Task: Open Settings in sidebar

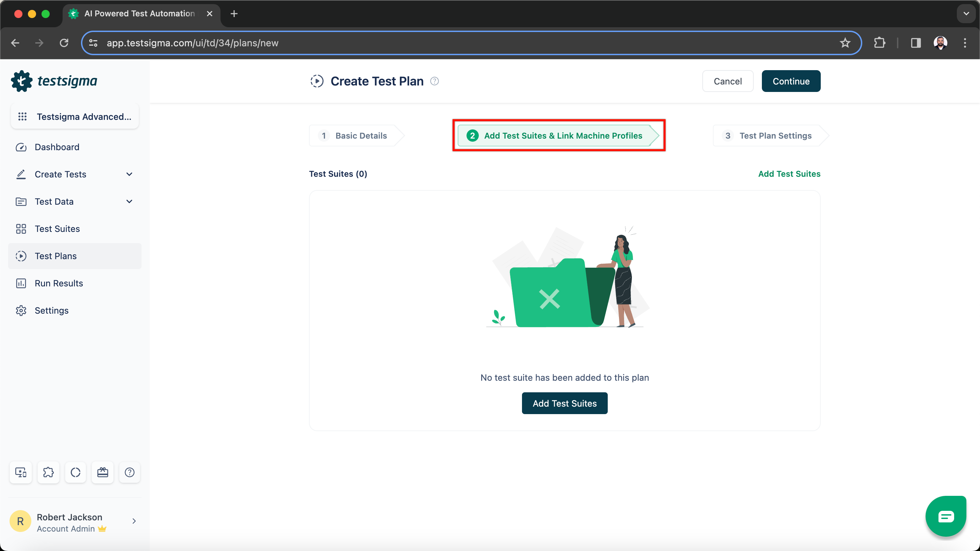Action: pos(75,310)
